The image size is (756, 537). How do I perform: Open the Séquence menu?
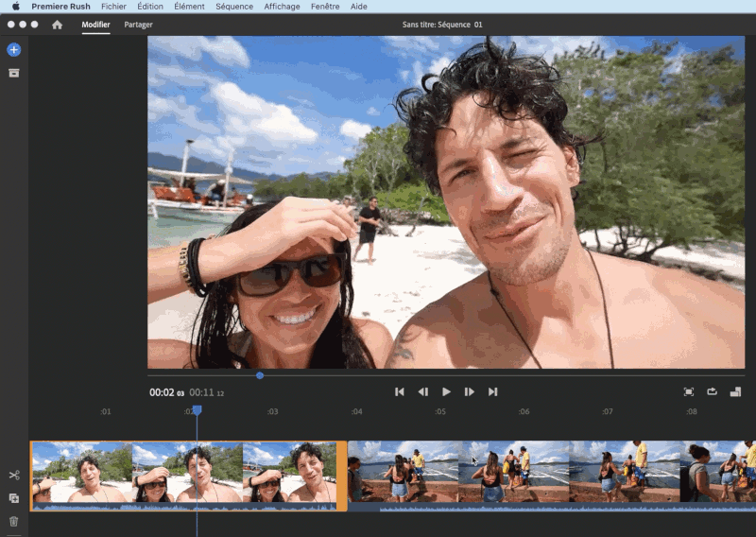tap(233, 7)
